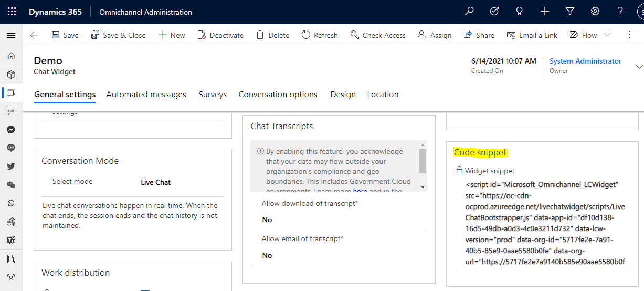Open the Twitter channel icon

click(11, 167)
